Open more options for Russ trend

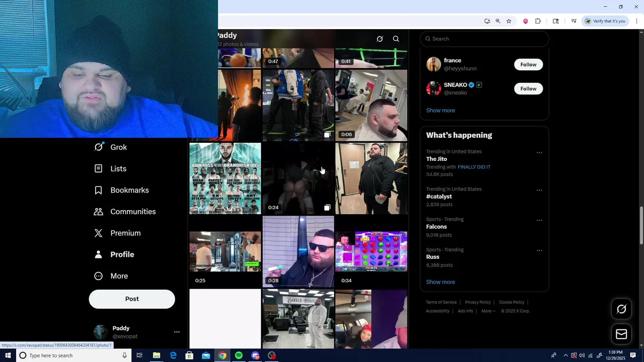(x=539, y=250)
